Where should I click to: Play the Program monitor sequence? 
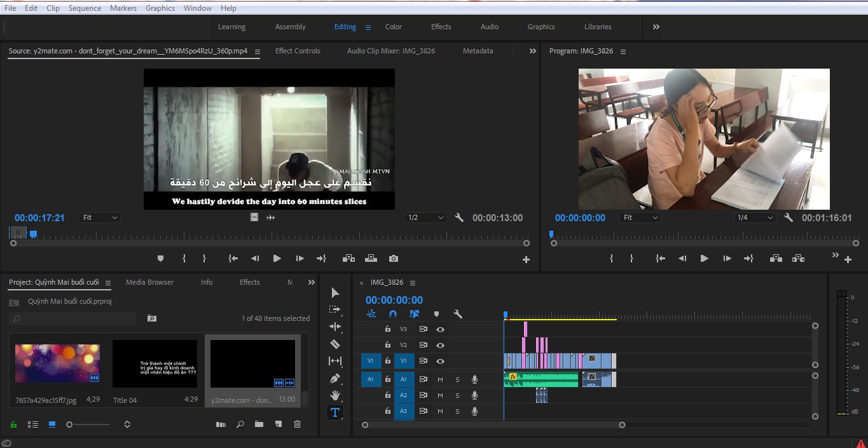click(704, 259)
